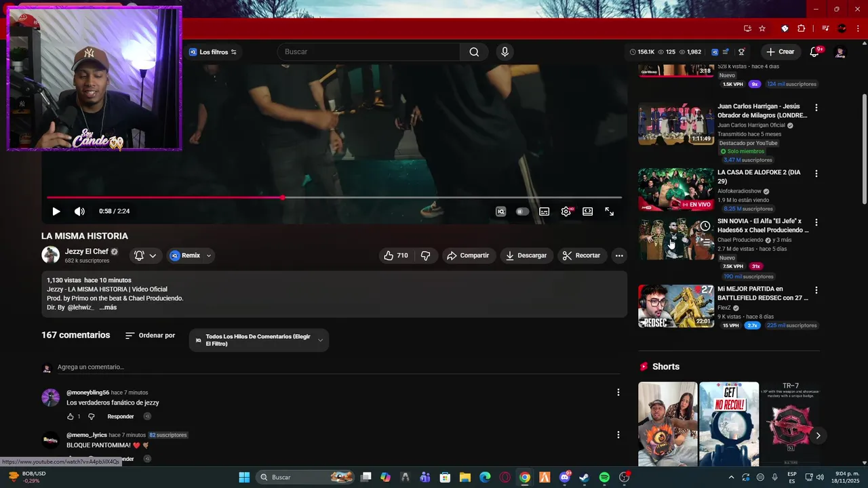Image resolution: width=868 pixels, height=488 pixels.
Task: Reply to @moneybling56 with Responder
Action: click(x=121, y=416)
